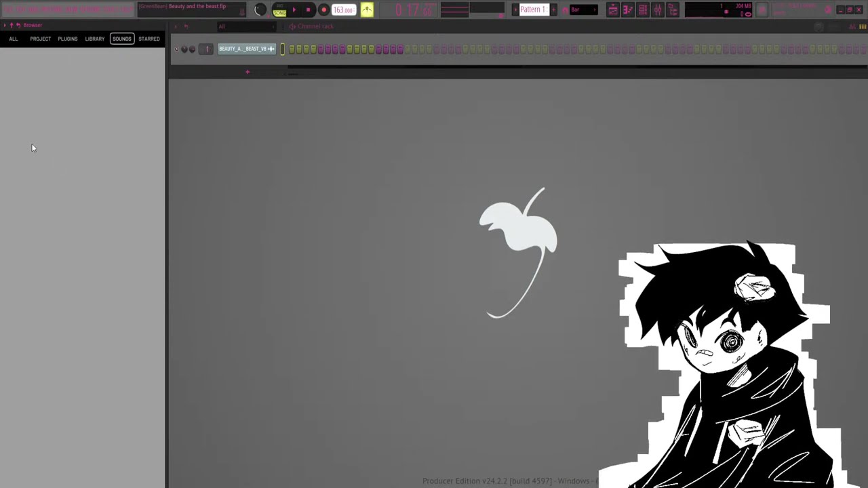The image size is (868, 488).
Task: Click the main volume knob in toolbar
Action: tap(260, 9)
